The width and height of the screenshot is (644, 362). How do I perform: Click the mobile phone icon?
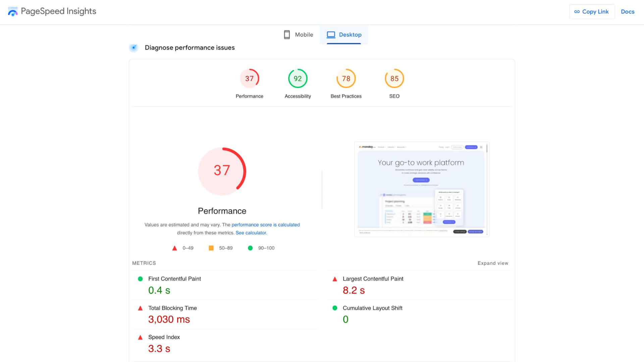(x=287, y=35)
